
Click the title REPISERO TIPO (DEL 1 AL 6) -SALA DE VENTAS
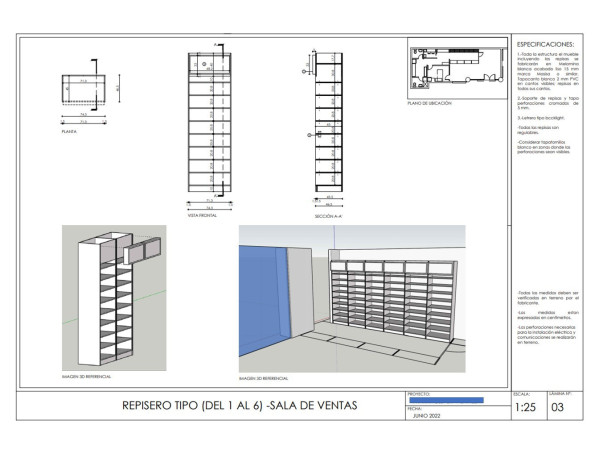coord(240,405)
